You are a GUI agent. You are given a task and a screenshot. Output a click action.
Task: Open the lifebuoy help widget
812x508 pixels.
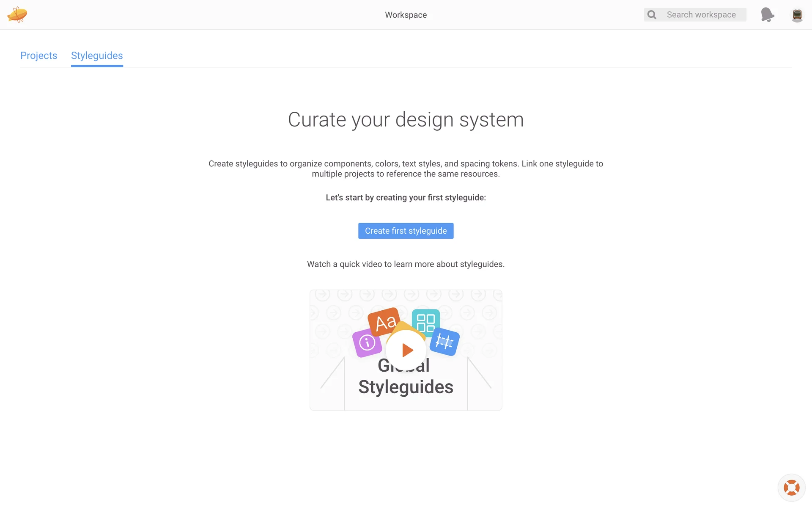[x=791, y=487]
